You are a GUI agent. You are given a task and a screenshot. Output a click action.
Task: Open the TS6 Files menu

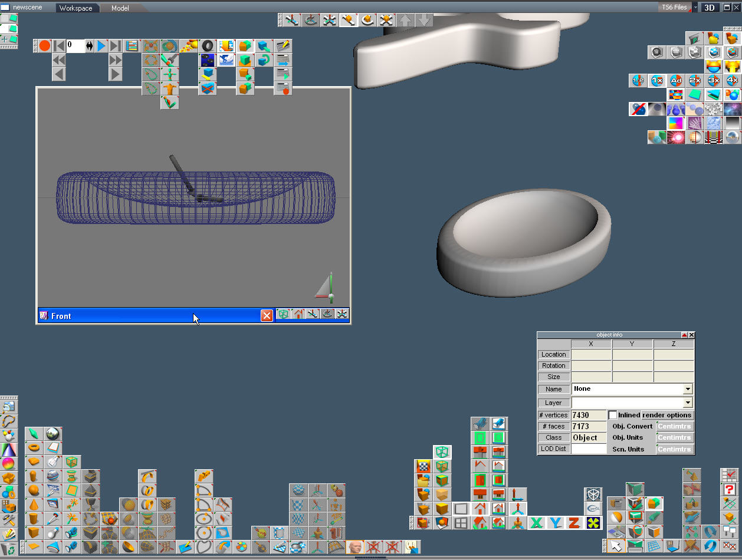(x=674, y=8)
